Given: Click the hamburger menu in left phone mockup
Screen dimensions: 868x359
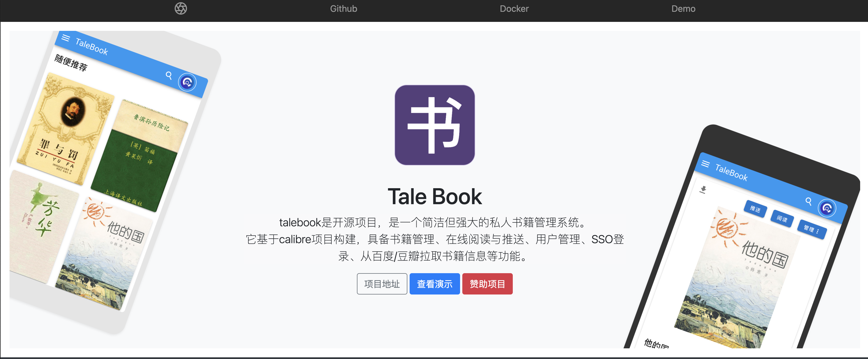Looking at the screenshot, I should 66,38.
